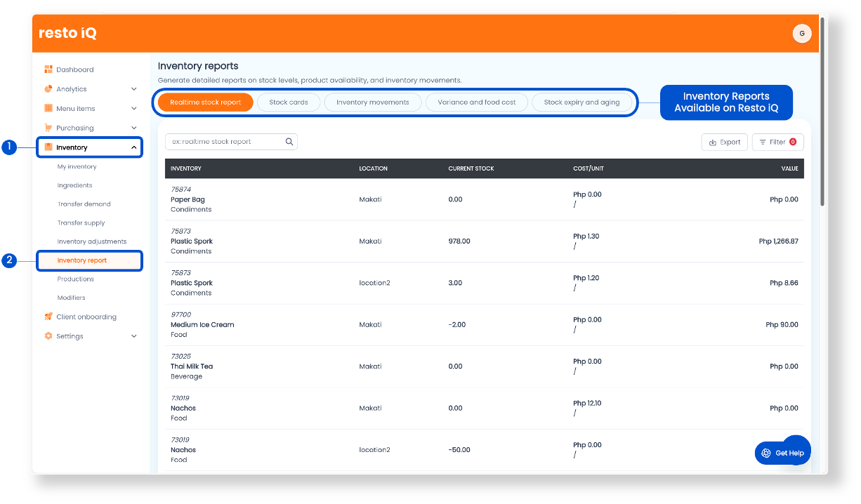Open Client onboarding in the sidebar
Screen dimensions: 861x504
click(86, 317)
